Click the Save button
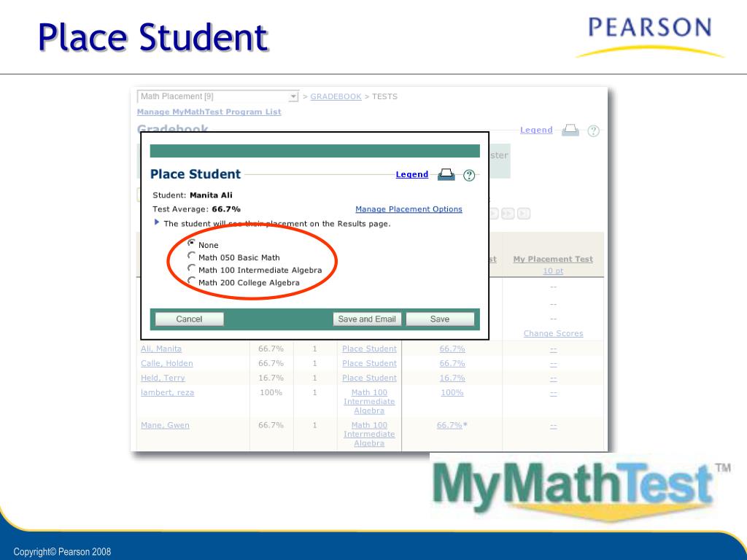The height and width of the screenshot is (560, 747). click(x=440, y=319)
